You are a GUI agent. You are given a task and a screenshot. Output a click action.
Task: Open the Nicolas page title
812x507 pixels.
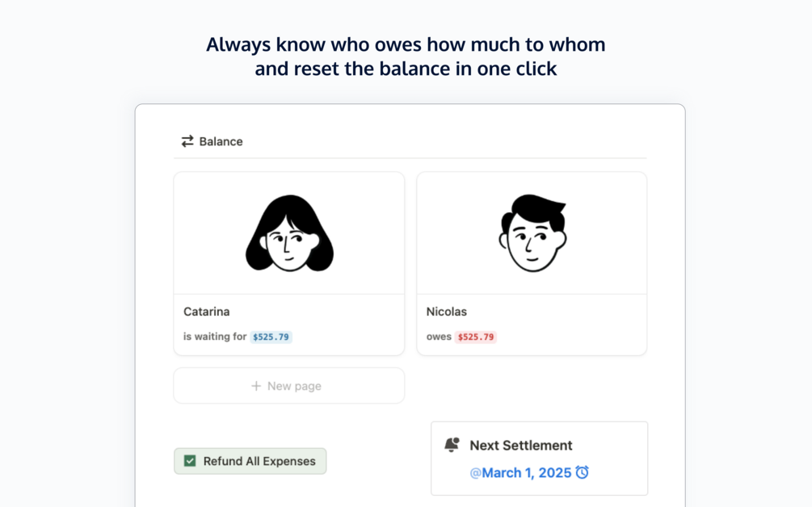pos(447,312)
